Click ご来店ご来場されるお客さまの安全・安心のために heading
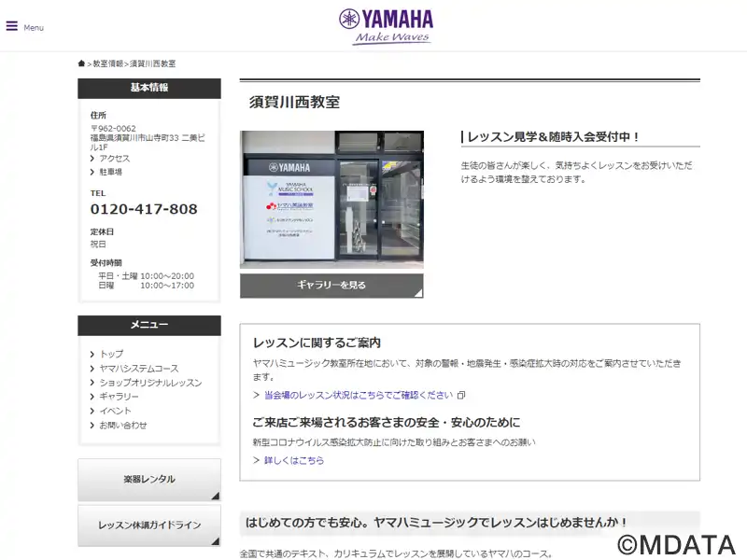Image resolution: width=747 pixels, height=560 pixels. point(387,423)
